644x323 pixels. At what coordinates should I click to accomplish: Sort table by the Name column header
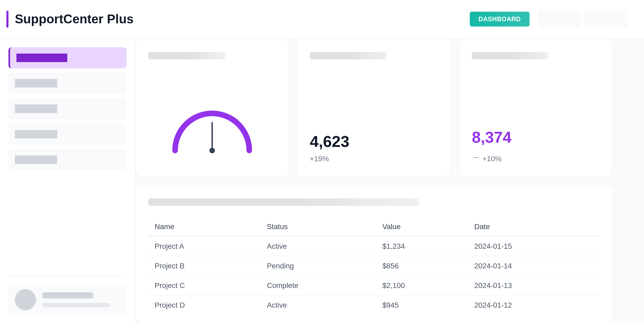click(164, 227)
